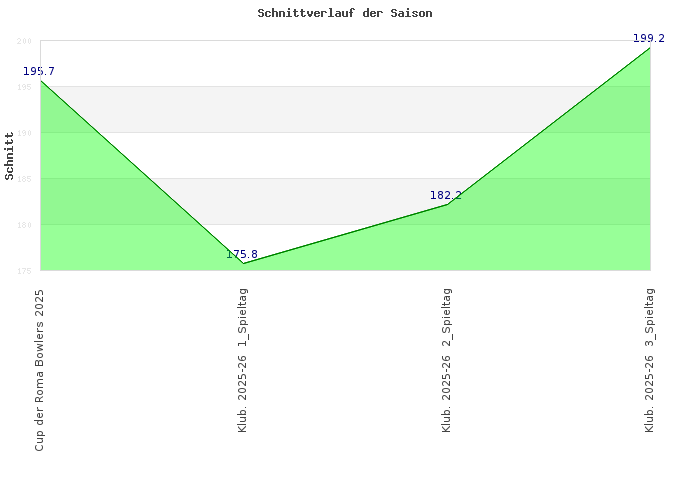The width and height of the screenshot is (690, 500).
Task: Click the line's starting point below 195.7
Action: (40, 80)
